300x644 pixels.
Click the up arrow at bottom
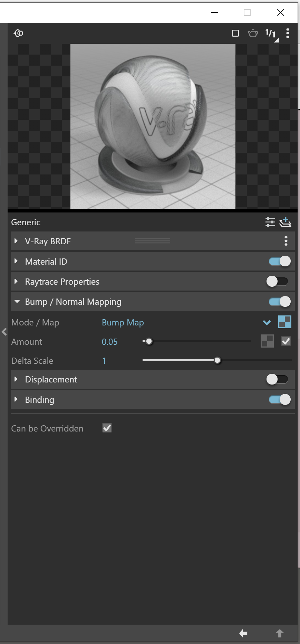pyautogui.click(x=280, y=633)
